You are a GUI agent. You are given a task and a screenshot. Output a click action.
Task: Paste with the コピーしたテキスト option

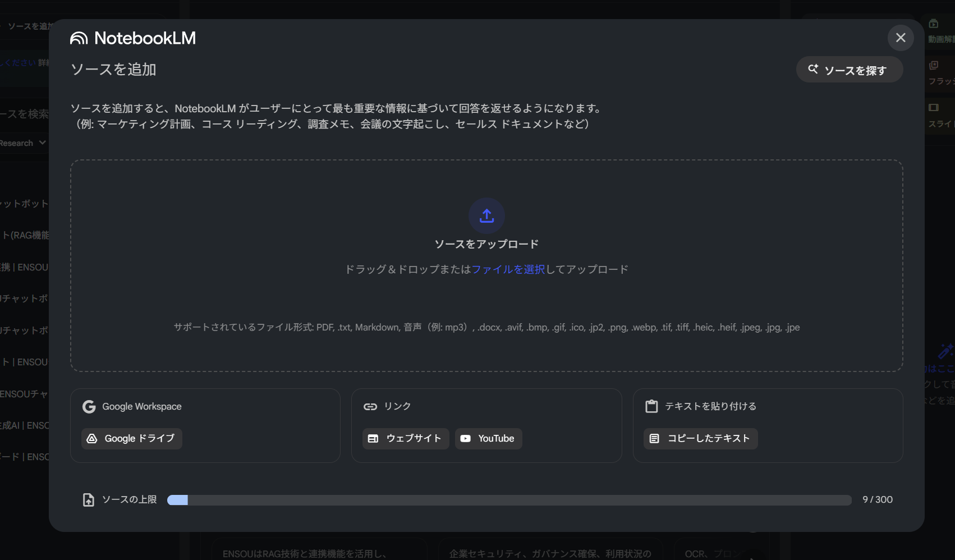pyautogui.click(x=700, y=438)
